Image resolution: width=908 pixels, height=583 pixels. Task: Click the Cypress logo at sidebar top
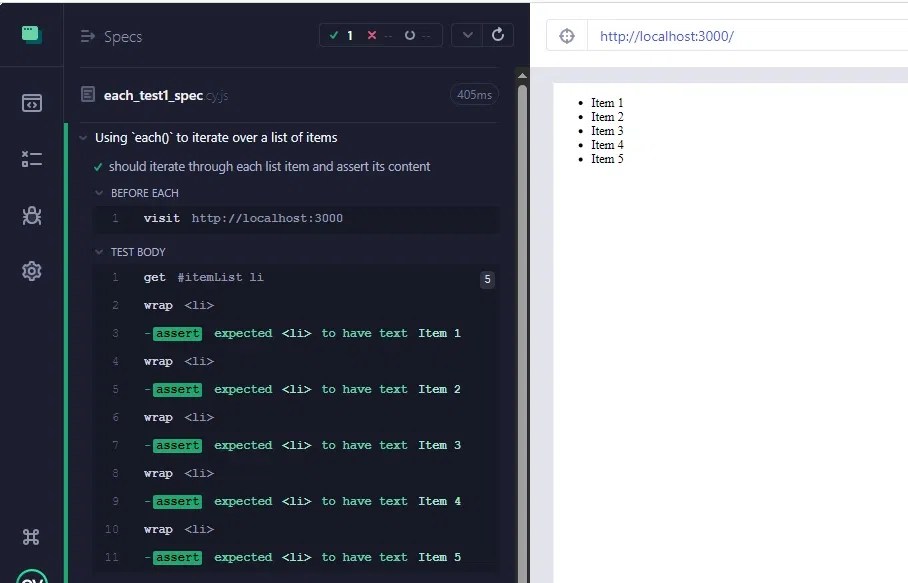click(x=32, y=33)
